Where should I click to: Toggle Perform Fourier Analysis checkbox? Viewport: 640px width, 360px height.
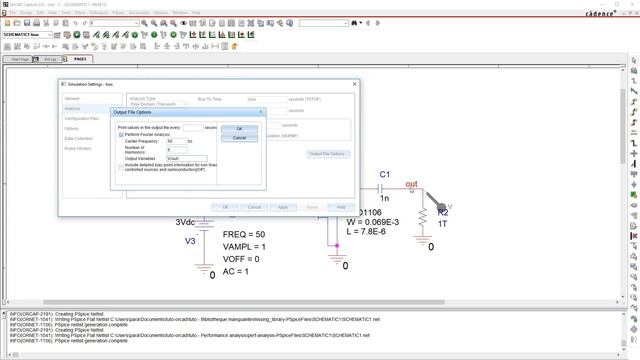tap(121, 134)
